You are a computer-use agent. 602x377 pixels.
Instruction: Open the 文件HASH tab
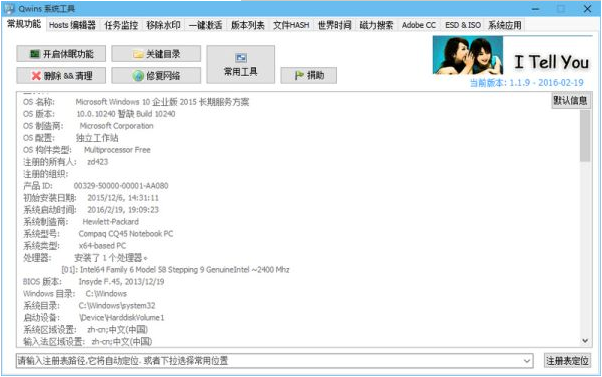point(291,25)
